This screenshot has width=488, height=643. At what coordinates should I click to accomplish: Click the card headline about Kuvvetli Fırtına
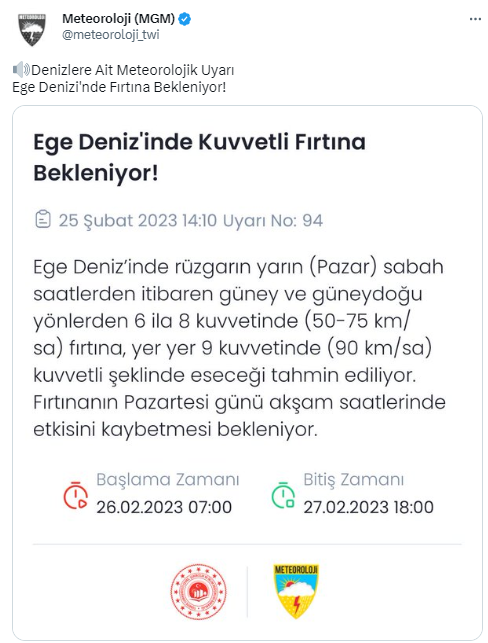pyautogui.click(x=199, y=157)
